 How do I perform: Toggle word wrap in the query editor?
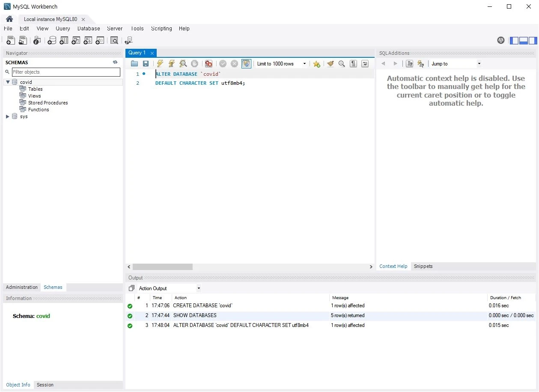tap(365, 64)
